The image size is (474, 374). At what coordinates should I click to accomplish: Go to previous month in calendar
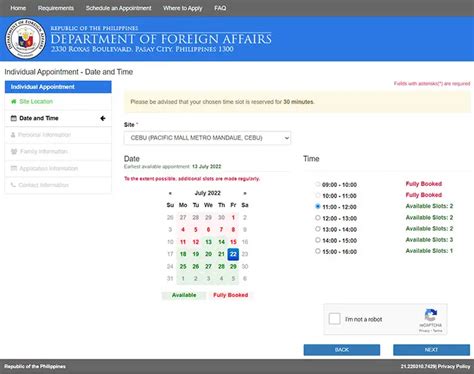(x=170, y=193)
